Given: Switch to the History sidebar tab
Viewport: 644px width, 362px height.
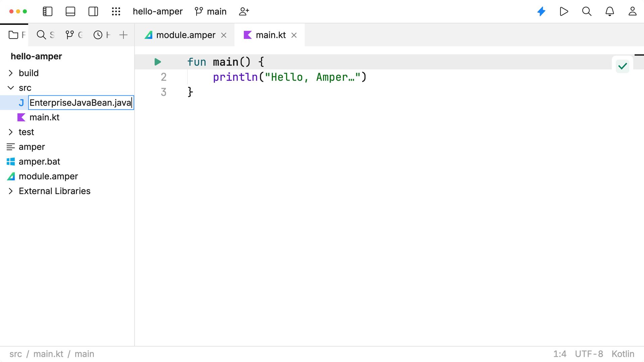Looking at the screenshot, I should coord(102,35).
